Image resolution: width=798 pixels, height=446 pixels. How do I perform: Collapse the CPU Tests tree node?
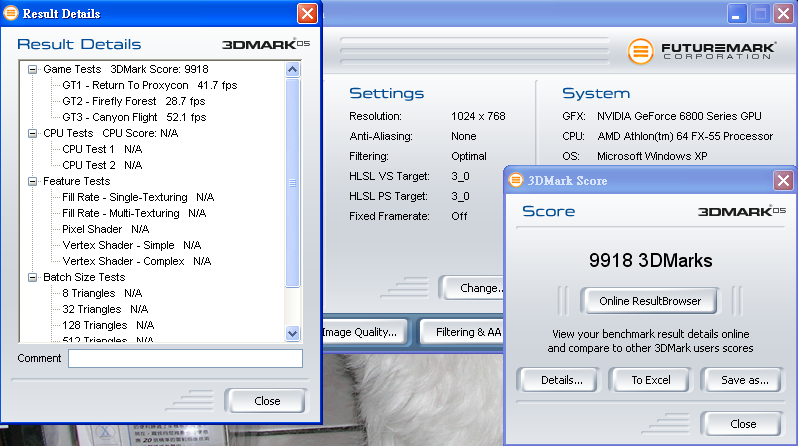(x=33, y=133)
